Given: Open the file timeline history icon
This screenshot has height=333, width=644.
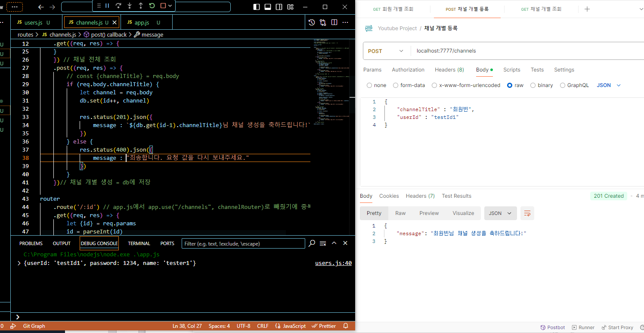Looking at the screenshot, I should pyautogui.click(x=312, y=22).
